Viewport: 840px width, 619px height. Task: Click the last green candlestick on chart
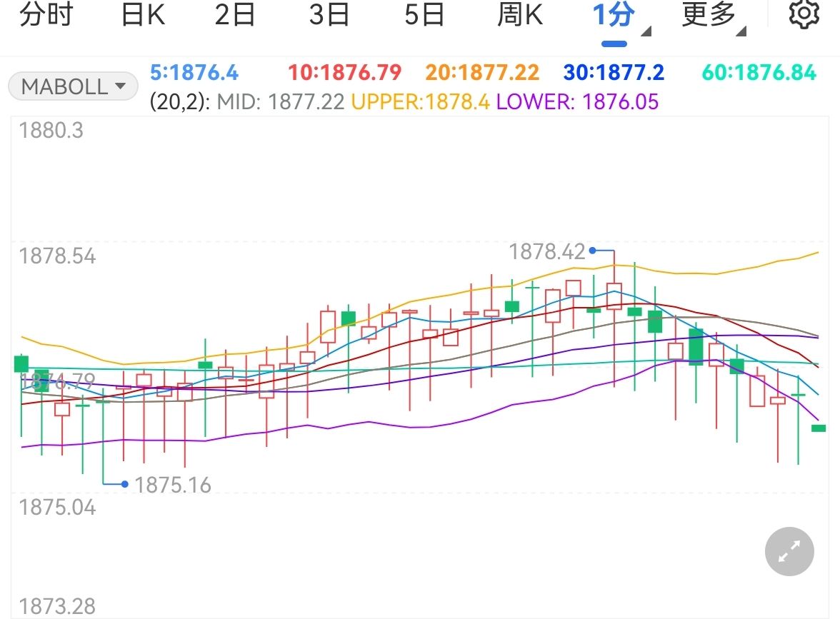818,428
